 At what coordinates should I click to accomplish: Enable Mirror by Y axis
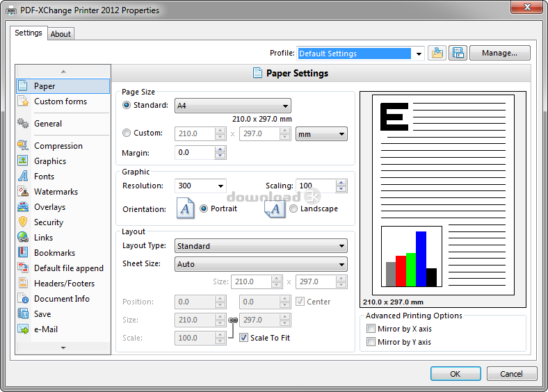click(x=371, y=342)
